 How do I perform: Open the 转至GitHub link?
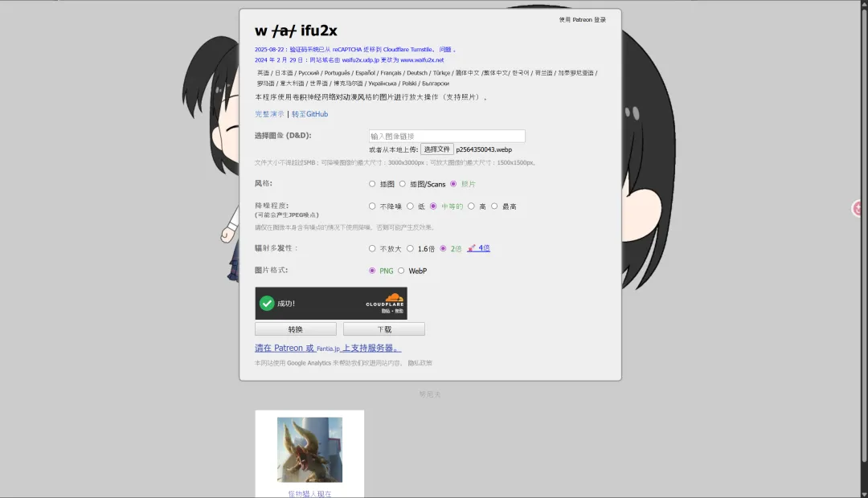310,114
